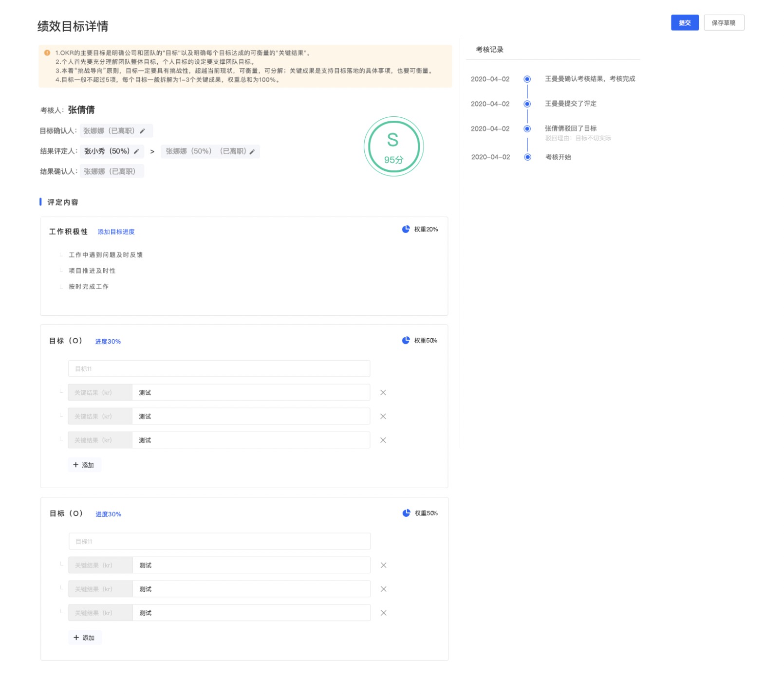The height and width of the screenshot is (694, 784).
Task: Click timeline dot for 考核开始 record
Action: click(527, 157)
